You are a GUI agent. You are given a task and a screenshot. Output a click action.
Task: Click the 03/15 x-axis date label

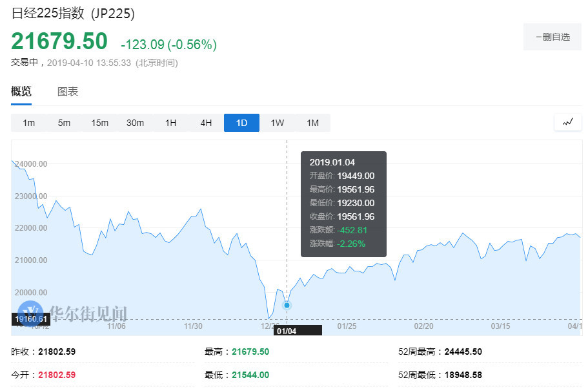point(501,326)
